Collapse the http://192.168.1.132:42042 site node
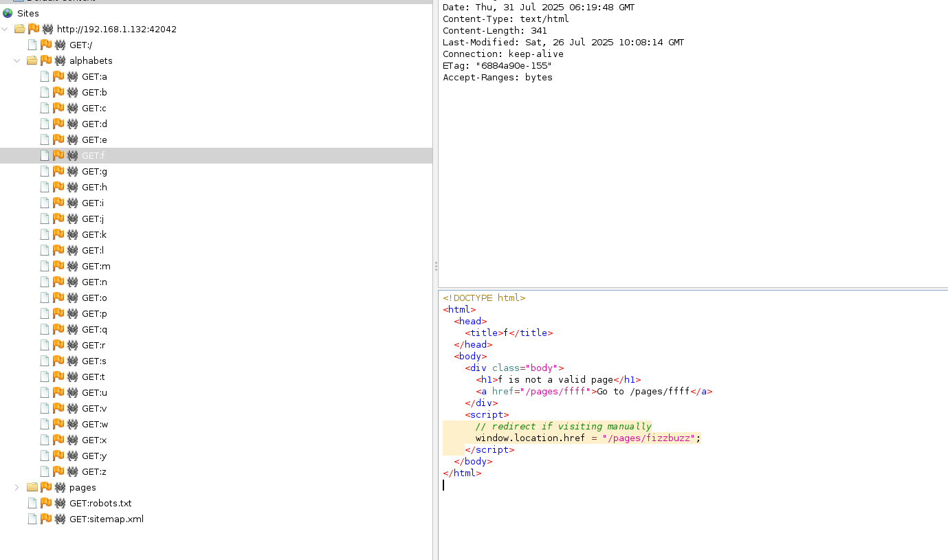948x560 pixels. pos(5,29)
